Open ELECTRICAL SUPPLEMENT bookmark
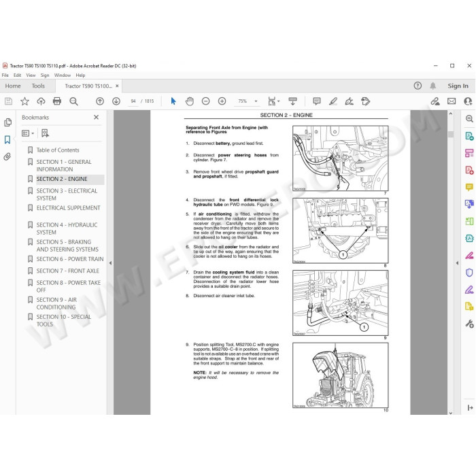The width and height of the screenshot is (476, 476). tap(68, 208)
